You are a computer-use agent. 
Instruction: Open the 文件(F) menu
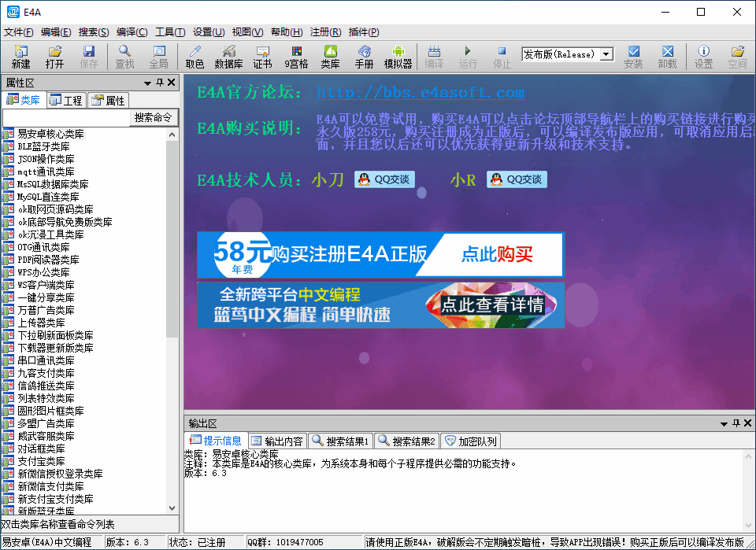(18, 32)
